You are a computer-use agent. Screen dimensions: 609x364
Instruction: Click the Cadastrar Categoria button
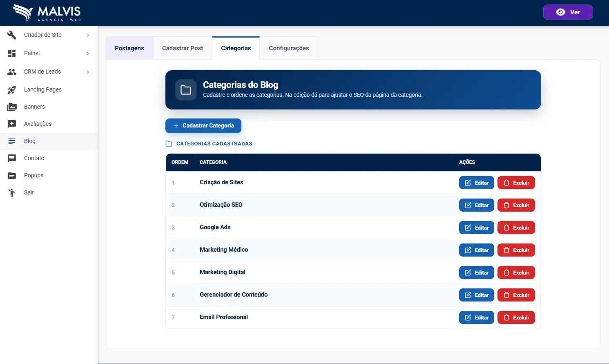click(x=203, y=126)
